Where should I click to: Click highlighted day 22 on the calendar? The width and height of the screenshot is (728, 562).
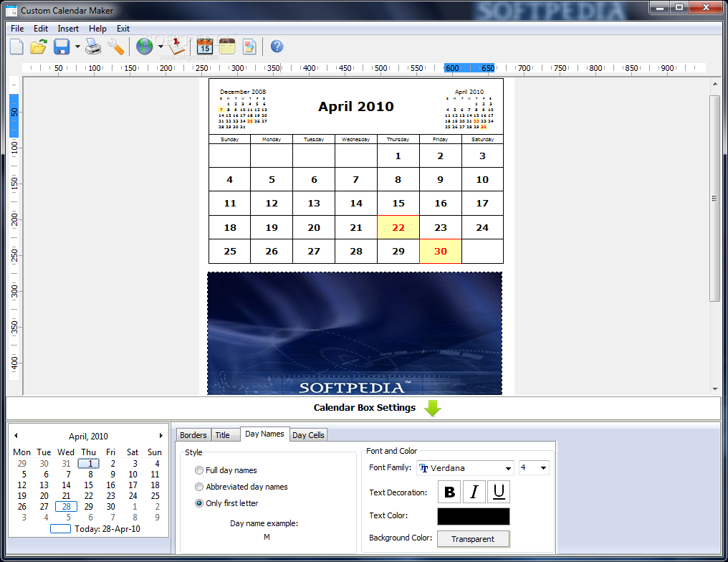[x=398, y=227]
